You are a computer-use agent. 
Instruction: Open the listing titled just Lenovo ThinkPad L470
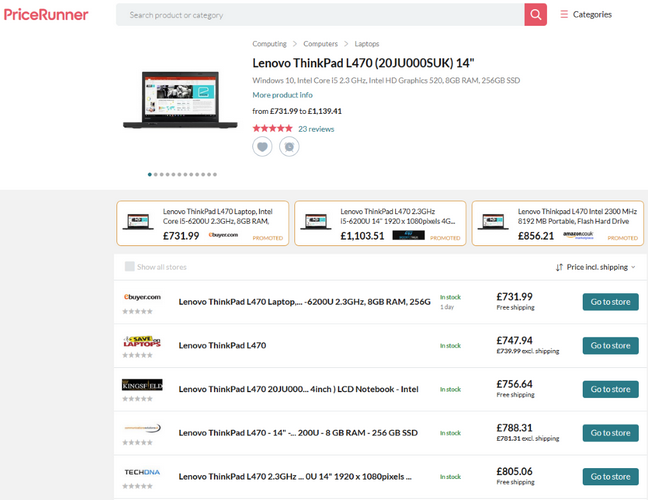(222, 345)
